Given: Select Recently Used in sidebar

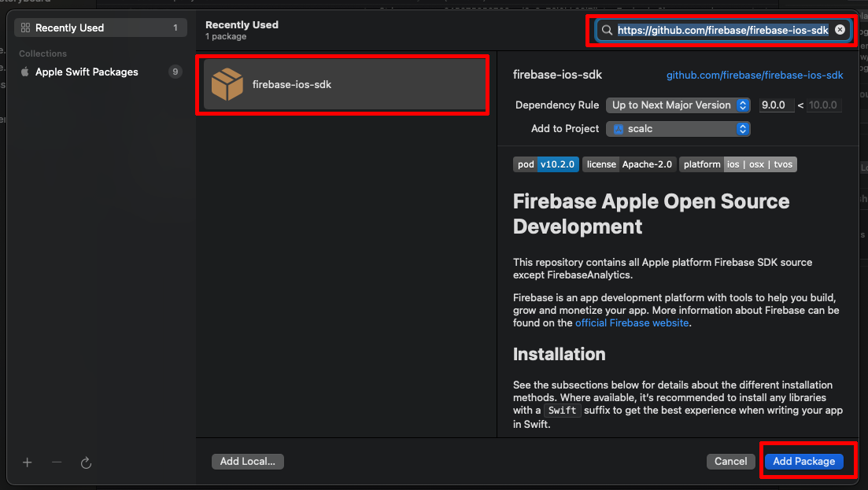Looking at the screenshot, I should click(100, 28).
